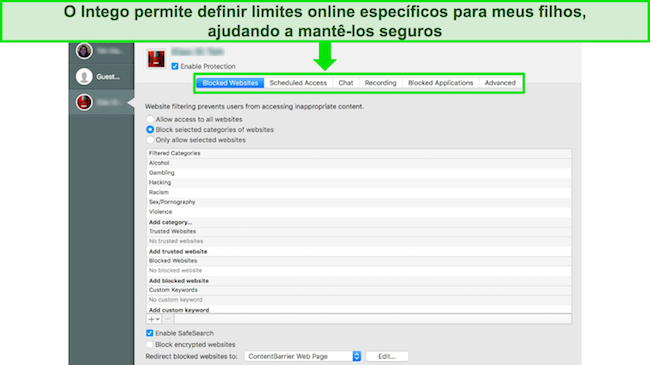Click the plus add button below list
Viewport: 650px width, 365px height.
(x=154, y=319)
